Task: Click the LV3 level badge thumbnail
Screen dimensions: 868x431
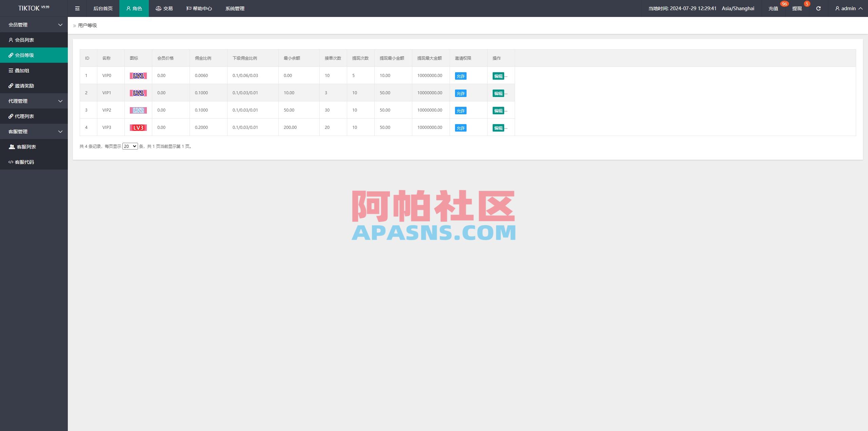Action: coord(138,127)
